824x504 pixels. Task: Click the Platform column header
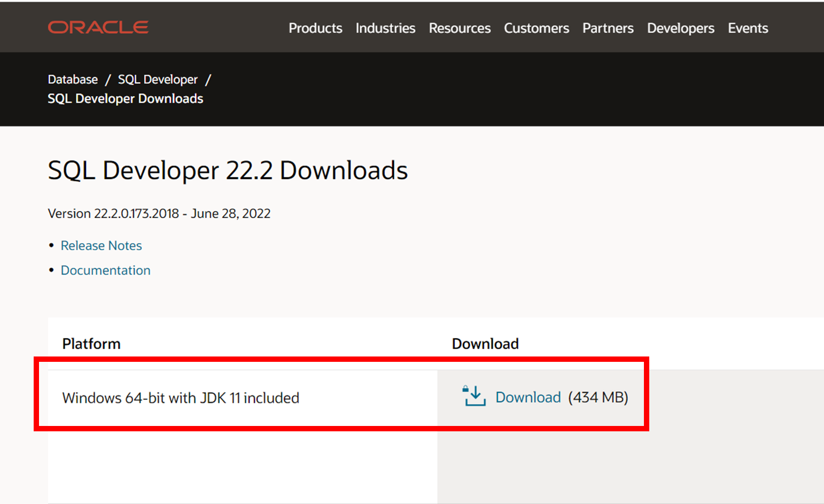[x=91, y=344]
